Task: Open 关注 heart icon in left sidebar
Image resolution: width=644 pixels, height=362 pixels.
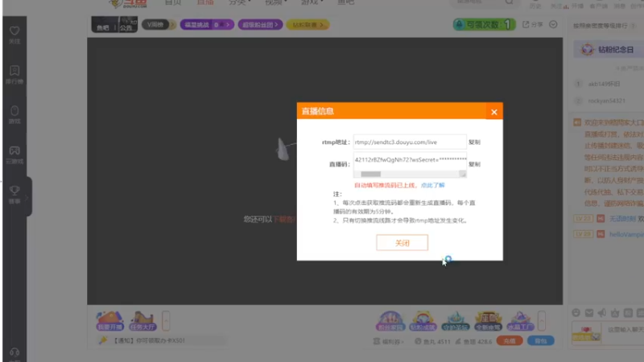Action: [14, 35]
